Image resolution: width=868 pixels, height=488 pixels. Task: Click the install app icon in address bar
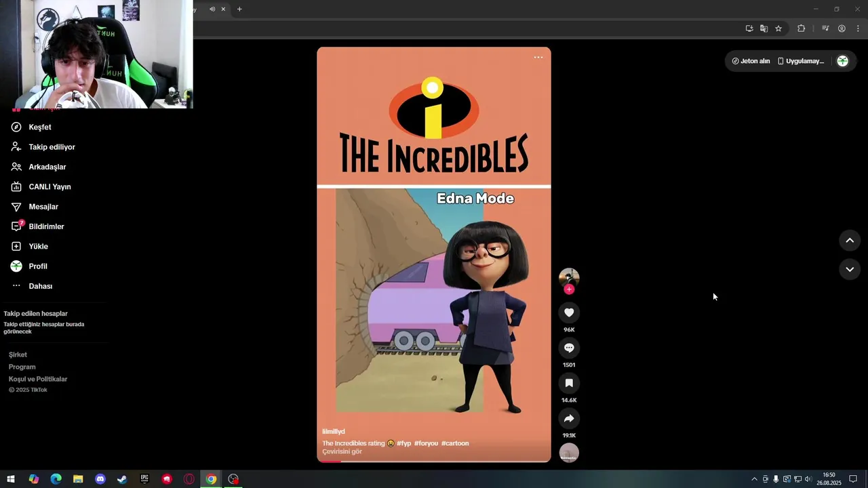click(x=749, y=28)
